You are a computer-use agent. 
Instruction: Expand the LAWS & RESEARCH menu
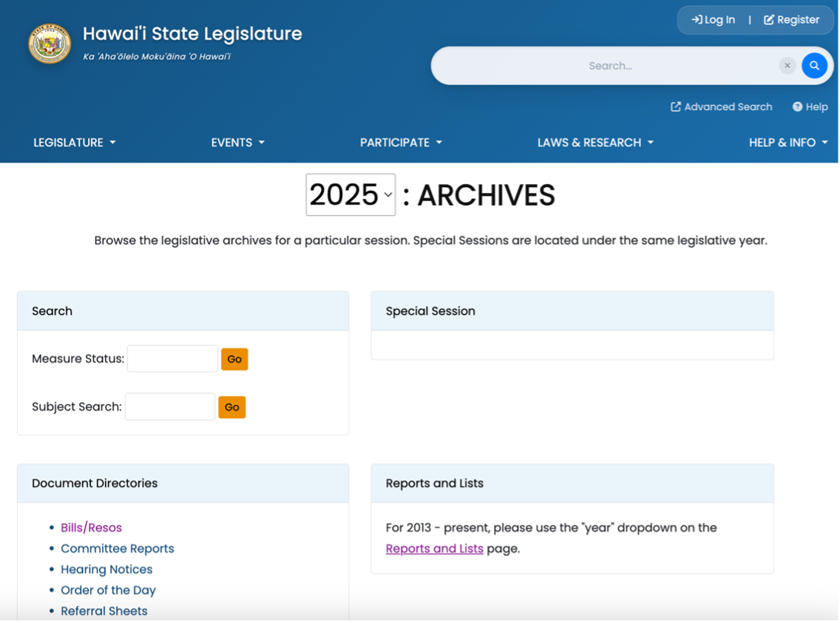click(x=595, y=143)
